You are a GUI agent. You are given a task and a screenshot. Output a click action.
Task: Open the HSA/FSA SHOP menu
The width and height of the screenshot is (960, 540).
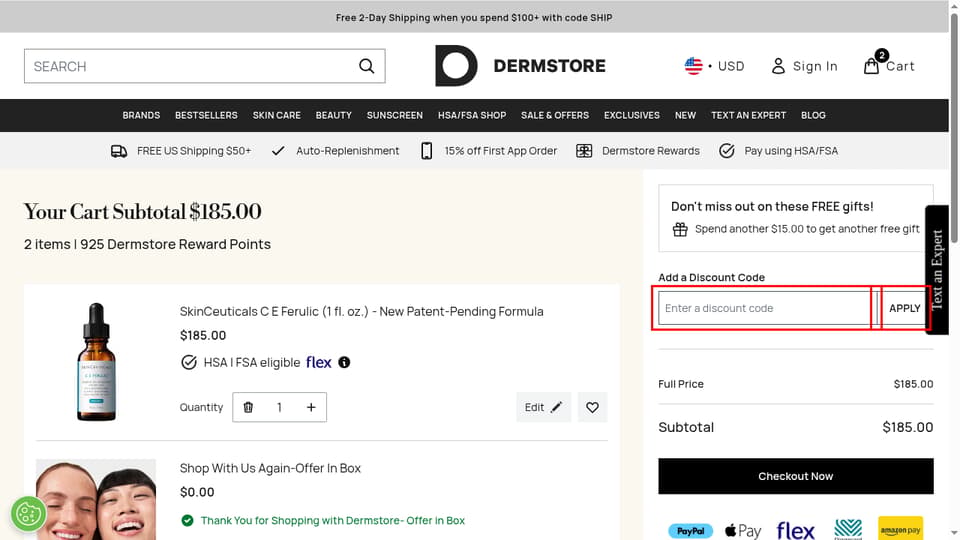pos(472,115)
